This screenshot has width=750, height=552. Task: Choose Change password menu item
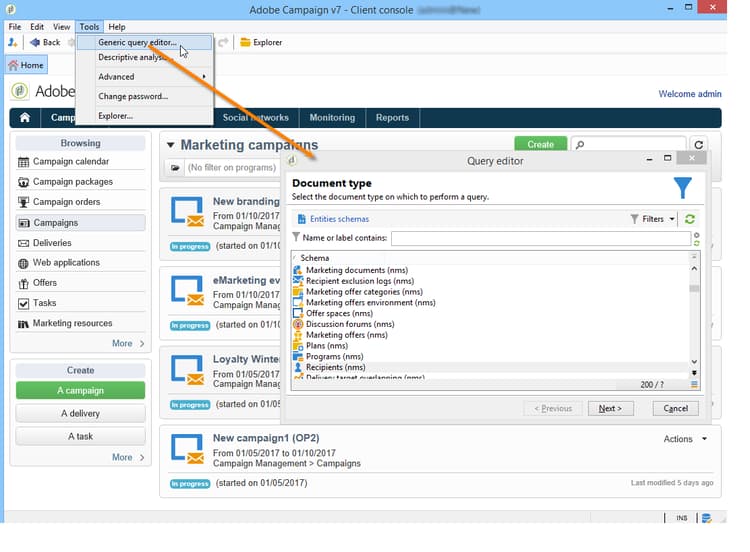(x=144, y=96)
